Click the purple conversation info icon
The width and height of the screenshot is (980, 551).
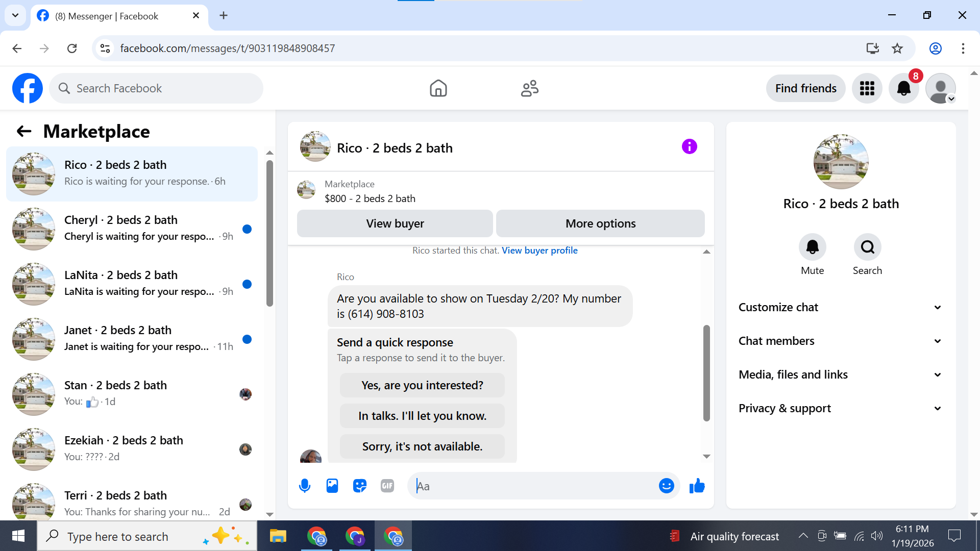[x=689, y=147]
